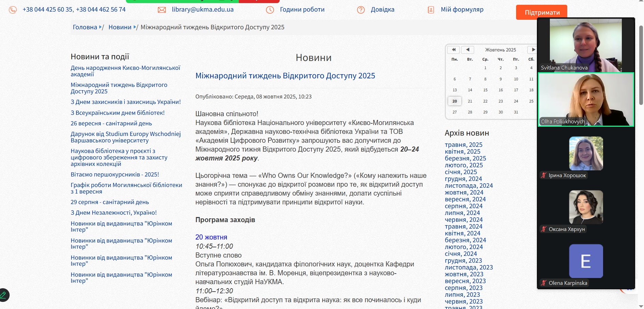Viewport: 644px width, 309px height.
Task: Open the '20 жовтня' programme link
Action: (211, 237)
